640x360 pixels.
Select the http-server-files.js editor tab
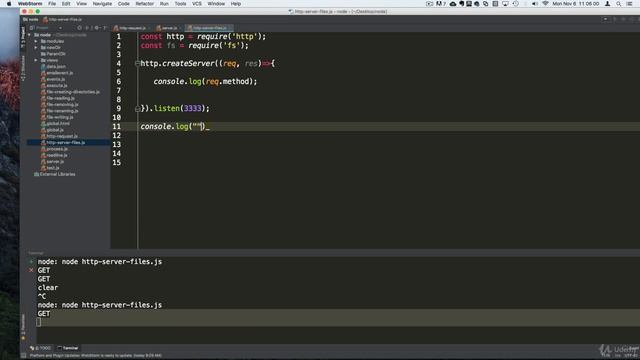point(209,28)
